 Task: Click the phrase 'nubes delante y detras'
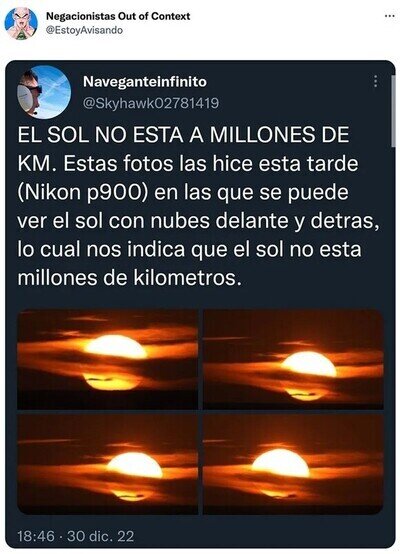click(263, 221)
